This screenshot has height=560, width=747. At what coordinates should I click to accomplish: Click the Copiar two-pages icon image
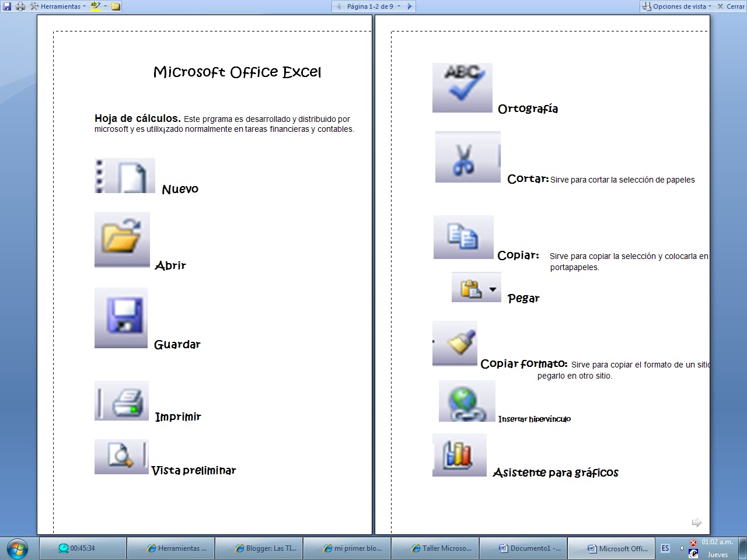point(463,237)
